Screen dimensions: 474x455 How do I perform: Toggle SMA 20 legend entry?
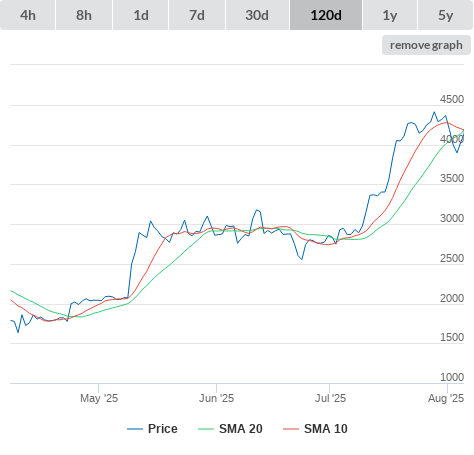230,429
